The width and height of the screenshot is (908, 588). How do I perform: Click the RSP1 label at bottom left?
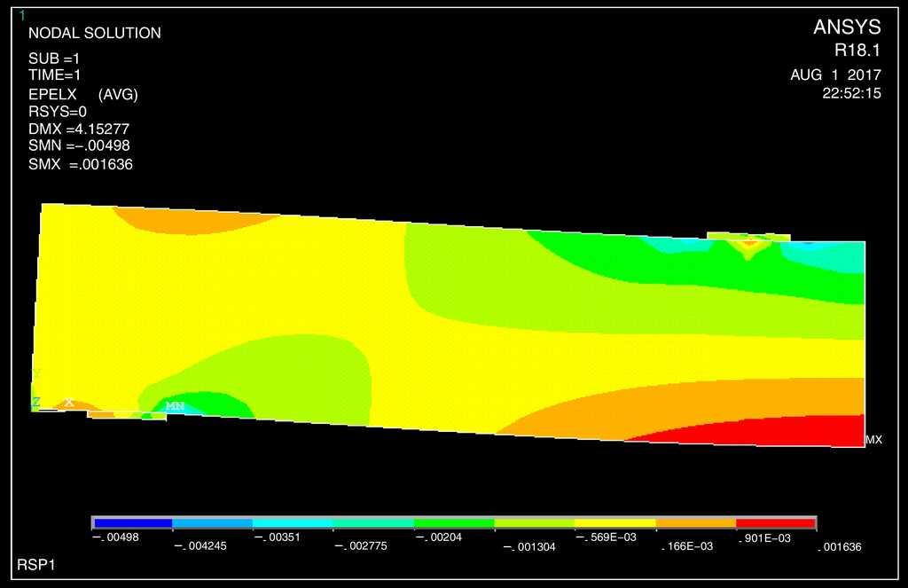[36, 565]
